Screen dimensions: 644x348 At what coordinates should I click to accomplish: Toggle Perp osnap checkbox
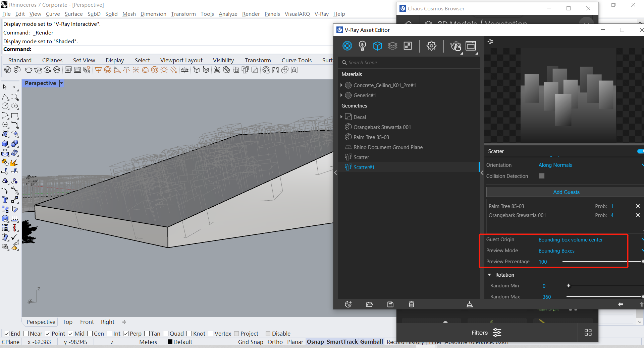[126, 334]
